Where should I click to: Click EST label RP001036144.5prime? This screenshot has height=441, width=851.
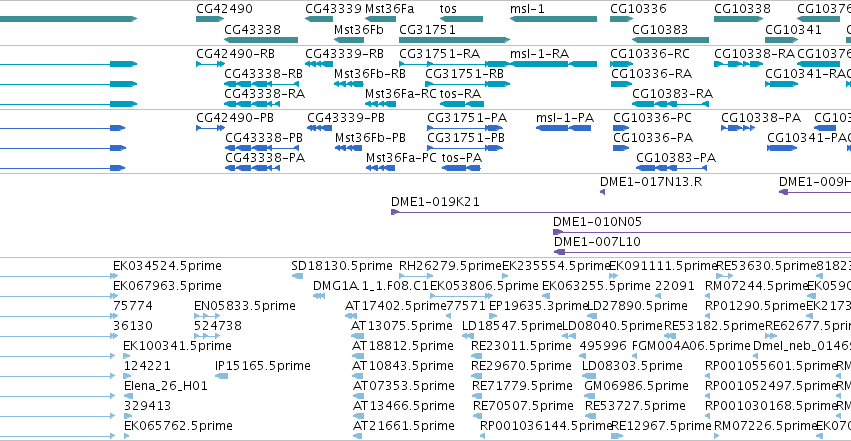tap(546, 426)
